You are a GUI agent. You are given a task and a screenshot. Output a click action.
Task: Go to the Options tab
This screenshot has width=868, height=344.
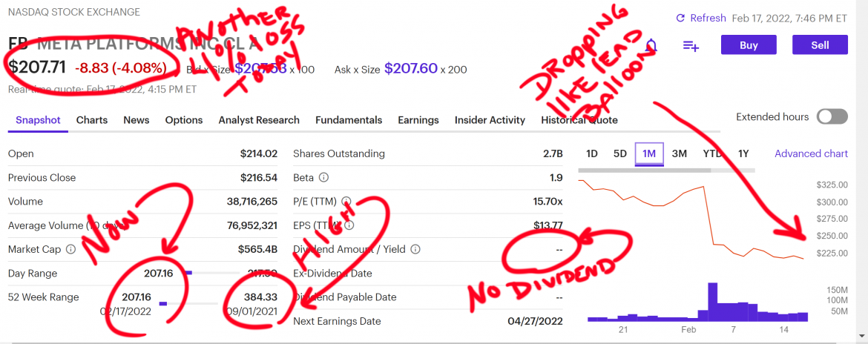184,120
